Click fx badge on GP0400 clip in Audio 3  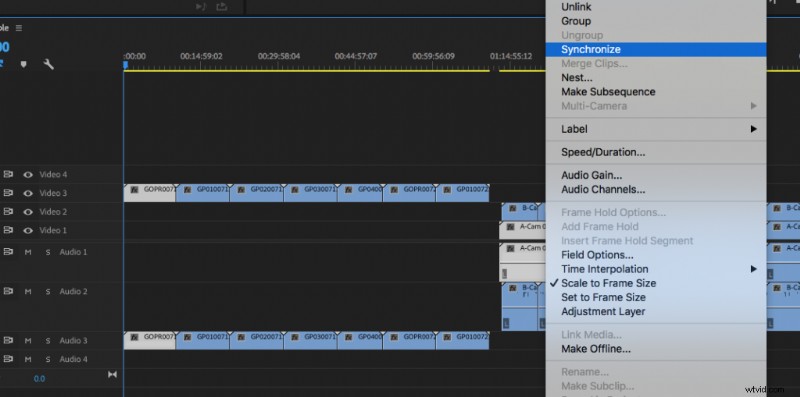pyautogui.click(x=348, y=337)
